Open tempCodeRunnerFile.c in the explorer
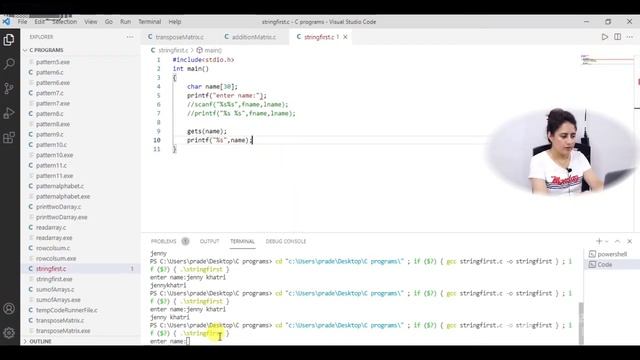Image resolution: width=640 pixels, height=360 pixels. tap(67, 310)
